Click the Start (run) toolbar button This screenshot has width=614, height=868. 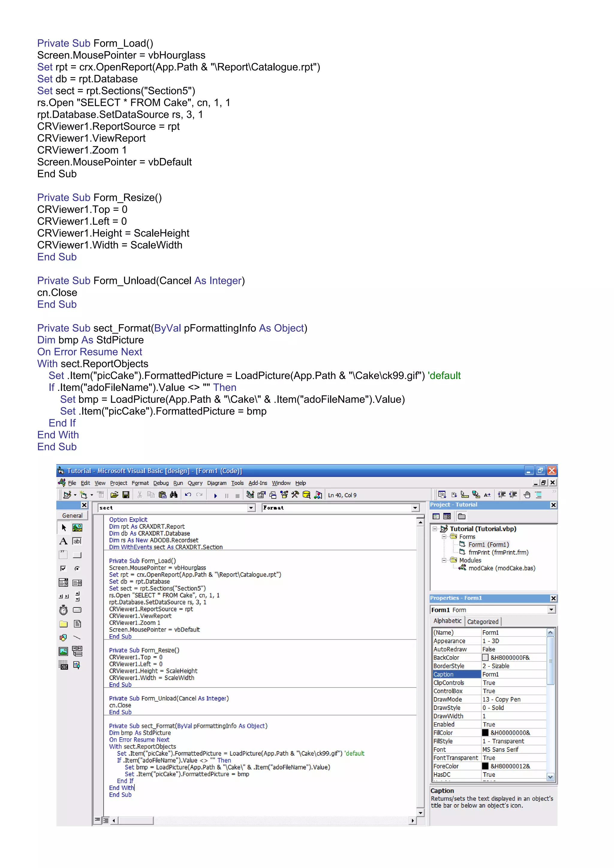pyautogui.click(x=216, y=495)
